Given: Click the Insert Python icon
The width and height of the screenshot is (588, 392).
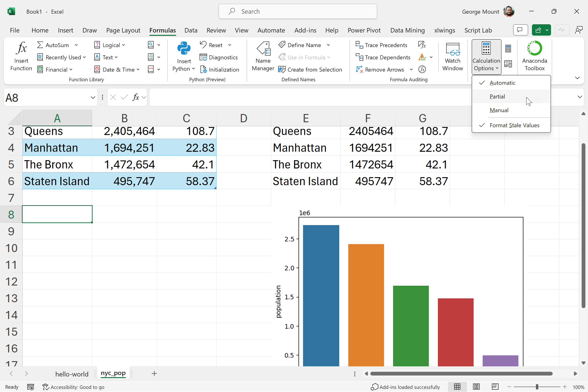Looking at the screenshot, I should coord(184,48).
